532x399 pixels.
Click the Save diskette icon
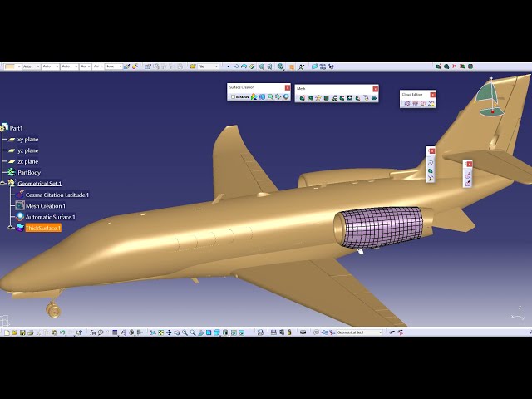click(x=22, y=332)
